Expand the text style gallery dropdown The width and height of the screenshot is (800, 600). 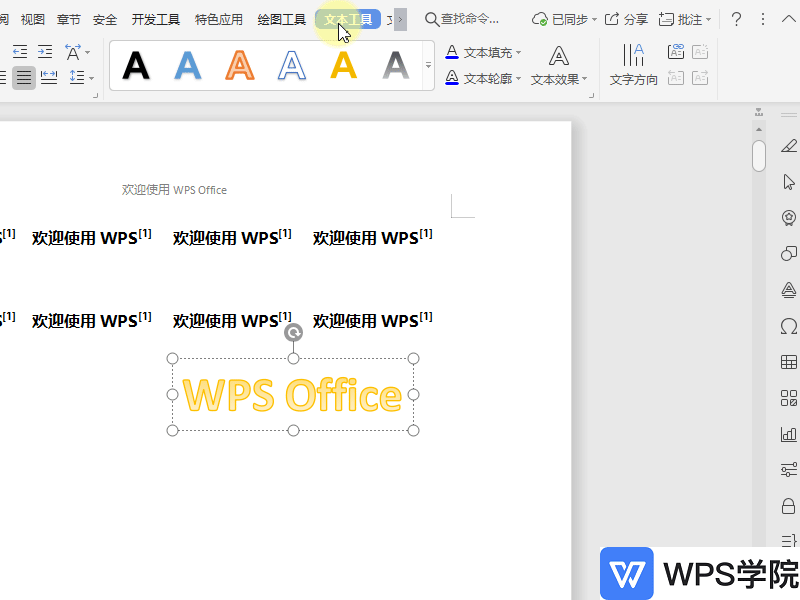428,66
